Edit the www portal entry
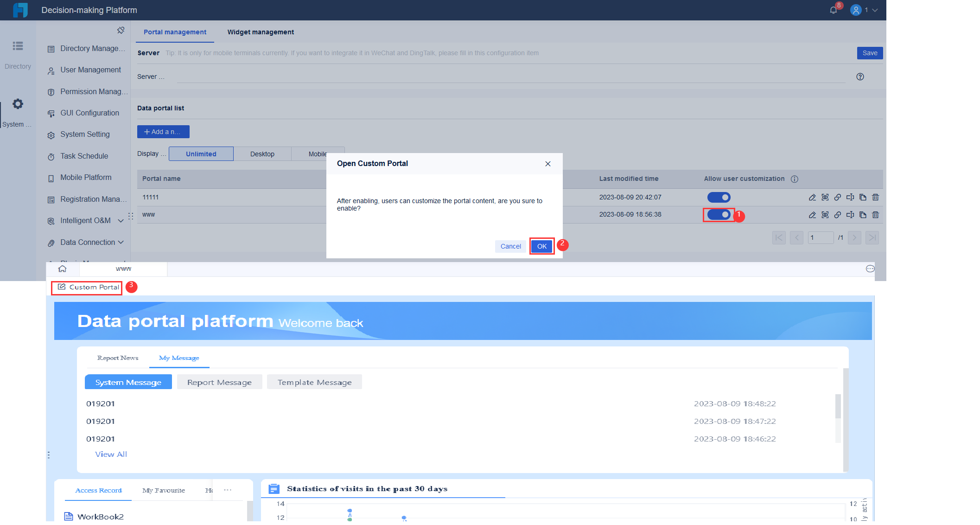The width and height of the screenshot is (980, 525). (812, 215)
